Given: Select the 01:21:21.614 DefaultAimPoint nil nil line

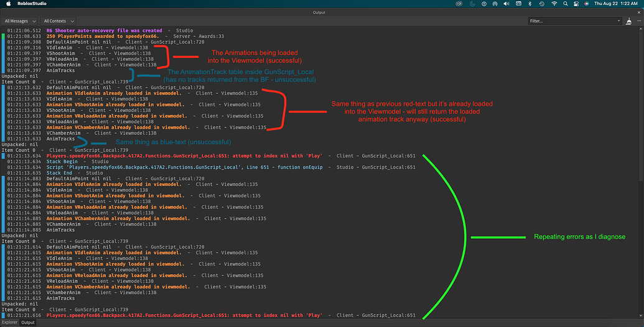Looking at the screenshot, I should pos(106,247).
